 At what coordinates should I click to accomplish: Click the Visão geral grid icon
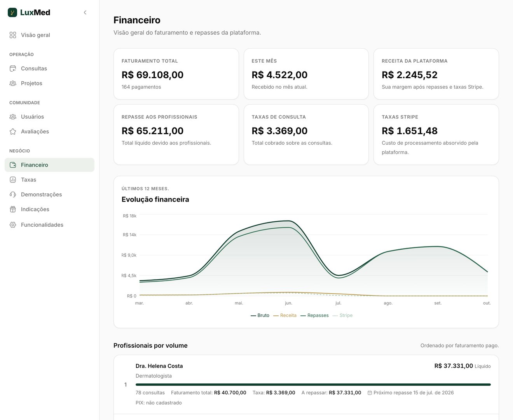(x=13, y=35)
